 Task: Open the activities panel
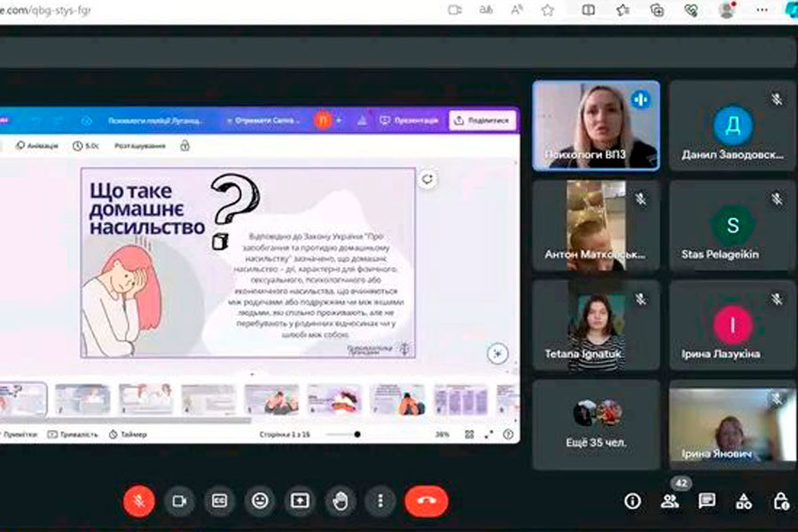pyautogui.click(x=744, y=501)
